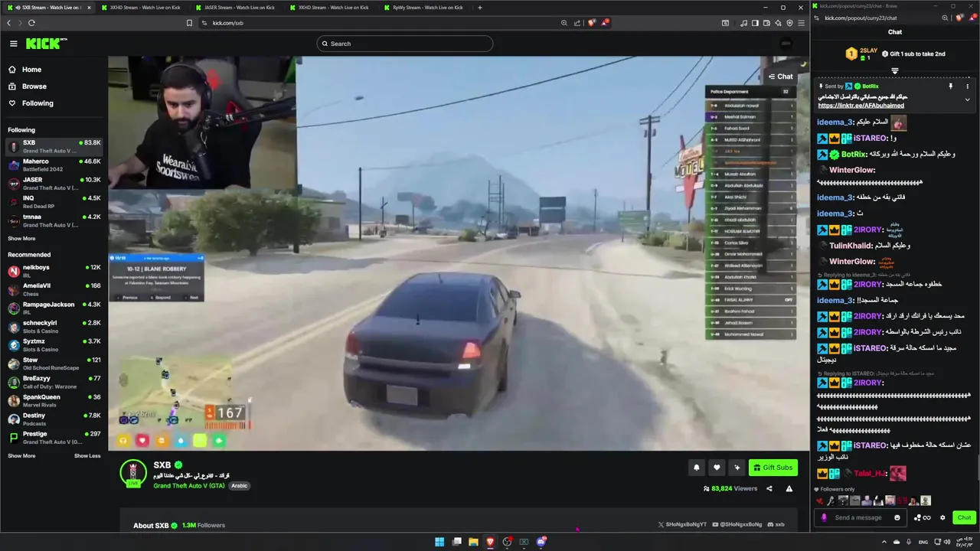Screen dimensions: 980x551
Task: Open @SHoNgxxBoNg YouTube link
Action: click(736, 525)
